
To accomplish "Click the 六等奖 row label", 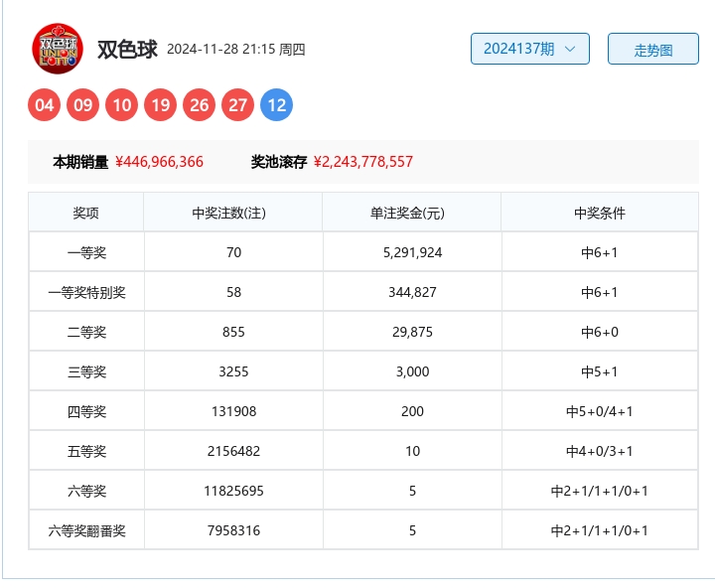I will point(86,491).
